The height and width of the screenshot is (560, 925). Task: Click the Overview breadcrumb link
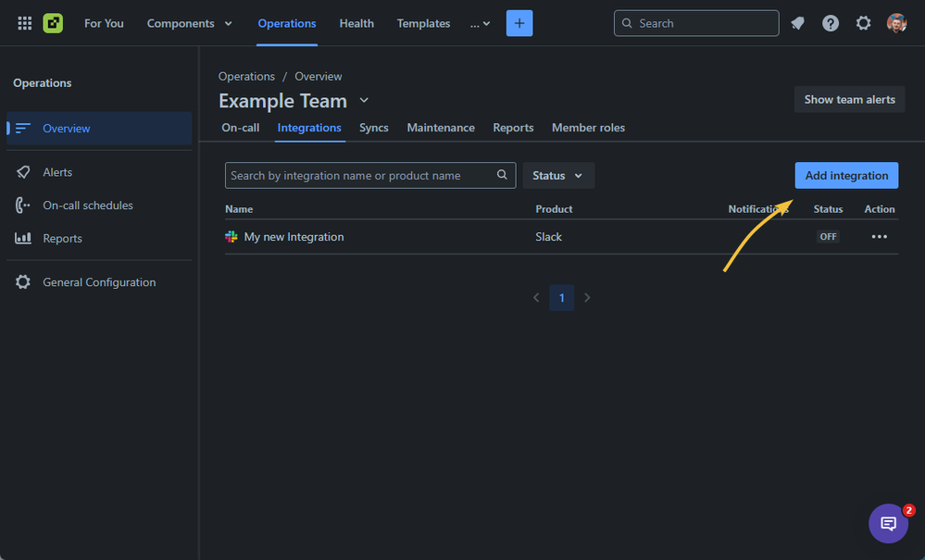coord(318,77)
